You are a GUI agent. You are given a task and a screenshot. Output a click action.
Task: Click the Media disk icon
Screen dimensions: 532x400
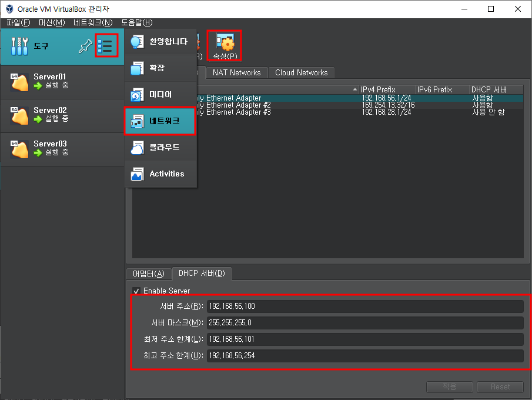137,95
